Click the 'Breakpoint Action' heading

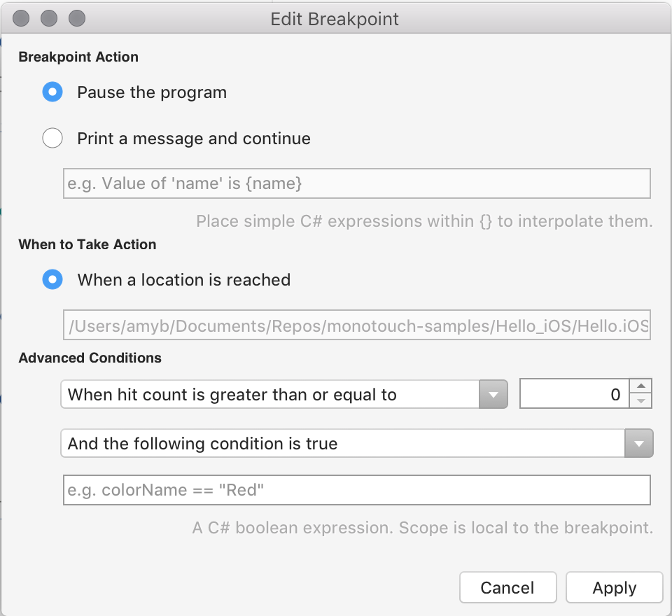[78, 57]
